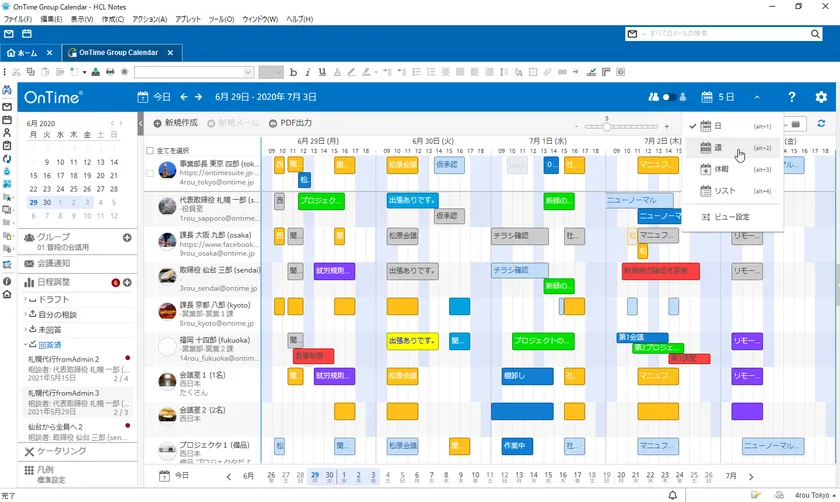
Task: Collapse the left panel handle
Action: click(140, 124)
